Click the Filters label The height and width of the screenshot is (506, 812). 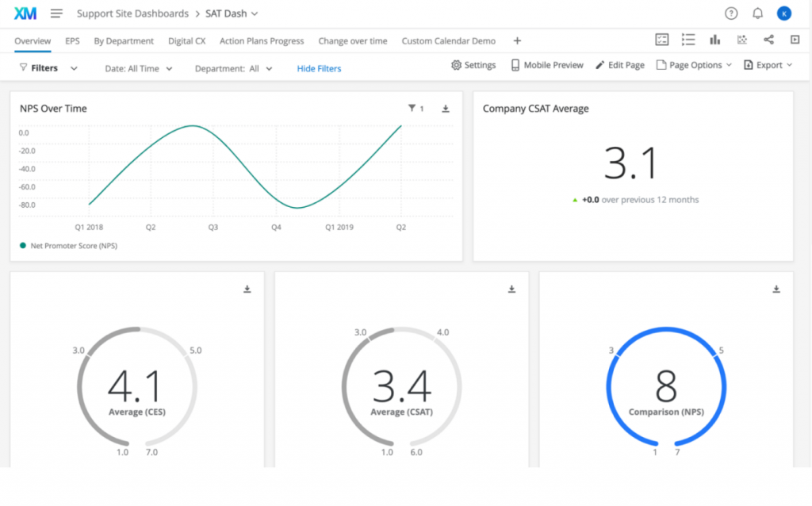(x=44, y=68)
